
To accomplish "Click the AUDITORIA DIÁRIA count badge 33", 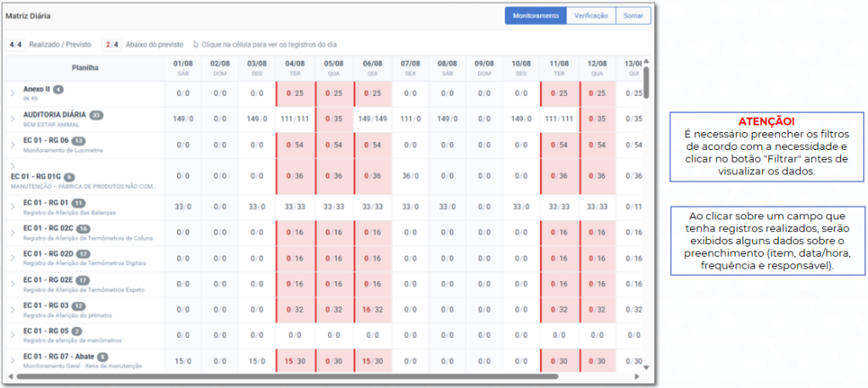I will (97, 115).
